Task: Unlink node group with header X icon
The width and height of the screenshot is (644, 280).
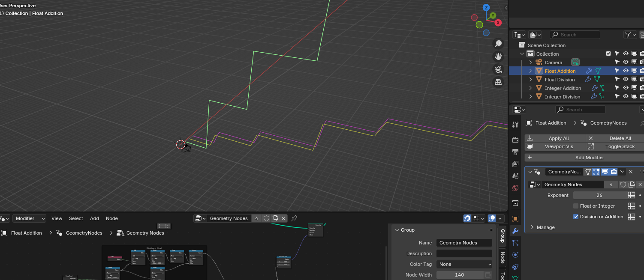Action: pyautogui.click(x=283, y=218)
